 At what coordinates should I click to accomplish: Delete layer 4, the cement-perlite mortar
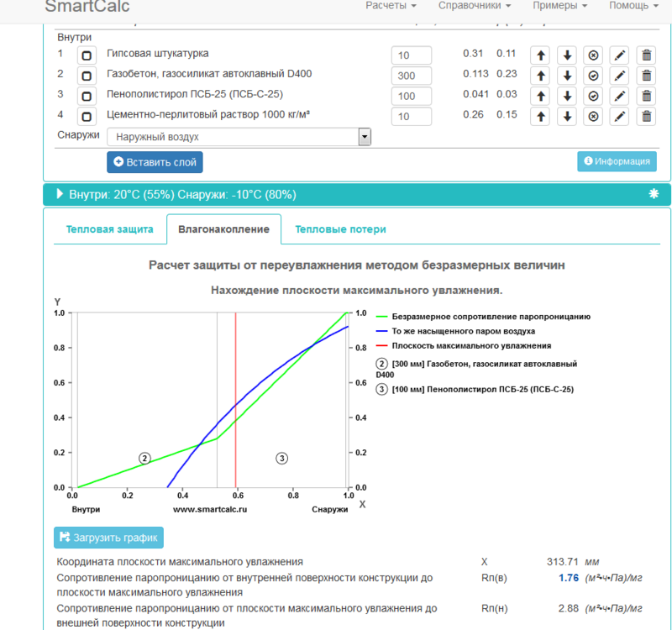click(646, 116)
